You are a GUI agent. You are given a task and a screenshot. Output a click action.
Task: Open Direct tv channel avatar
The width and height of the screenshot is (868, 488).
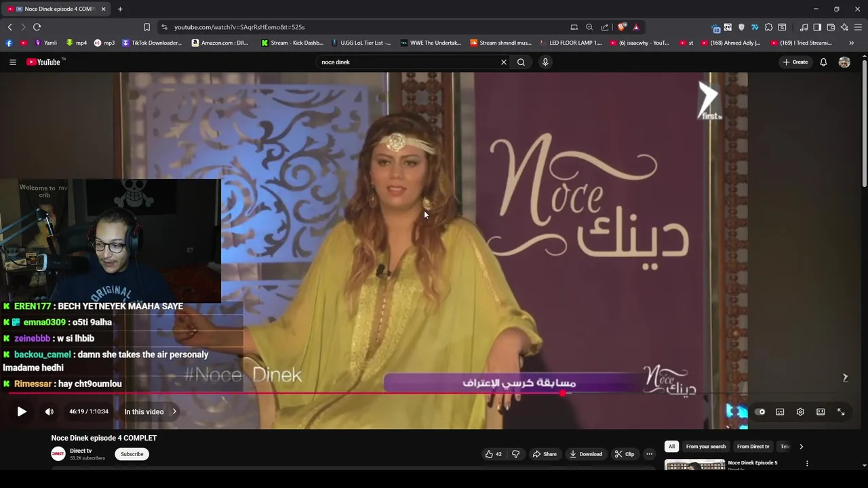pyautogui.click(x=58, y=454)
